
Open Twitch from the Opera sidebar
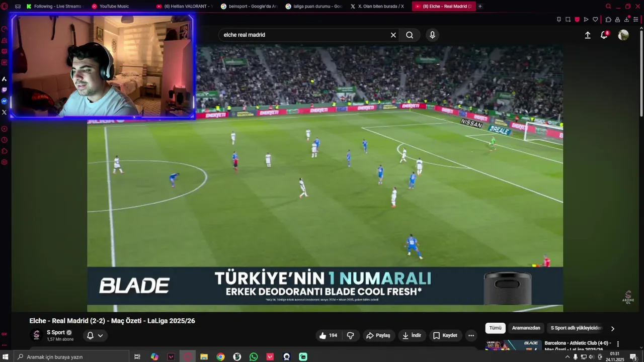tap(5, 90)
